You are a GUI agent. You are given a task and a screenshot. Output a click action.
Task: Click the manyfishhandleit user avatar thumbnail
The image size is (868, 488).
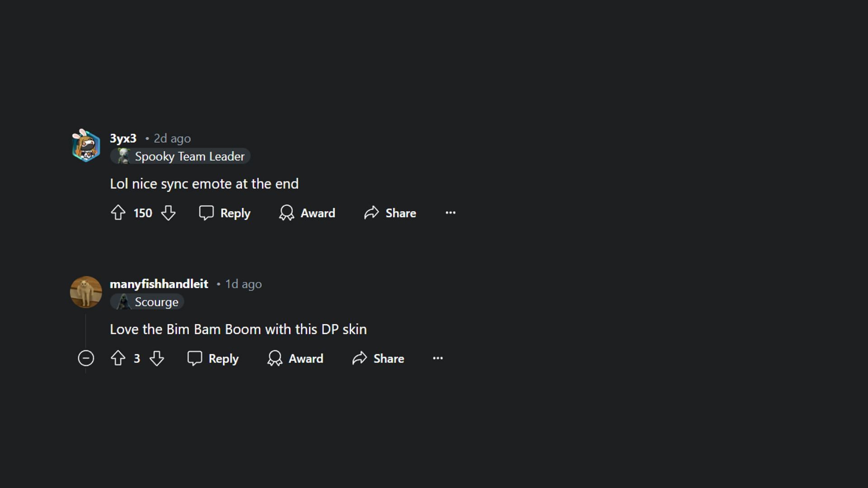point(86,292)
